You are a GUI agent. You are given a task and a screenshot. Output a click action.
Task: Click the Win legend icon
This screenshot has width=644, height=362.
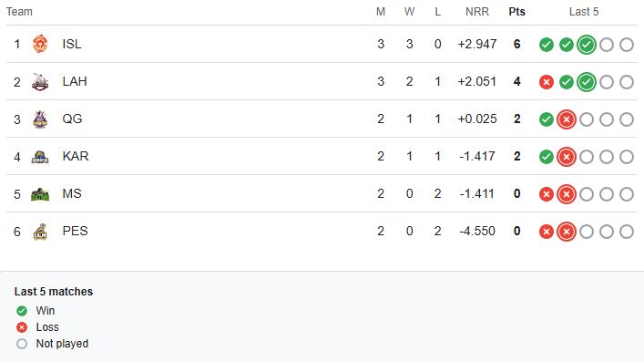[22, 311]
